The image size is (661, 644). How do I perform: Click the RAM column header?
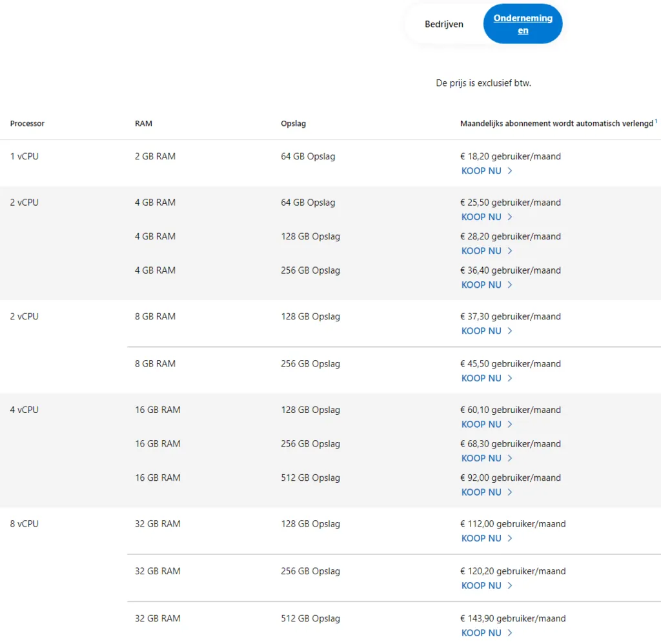143,123
